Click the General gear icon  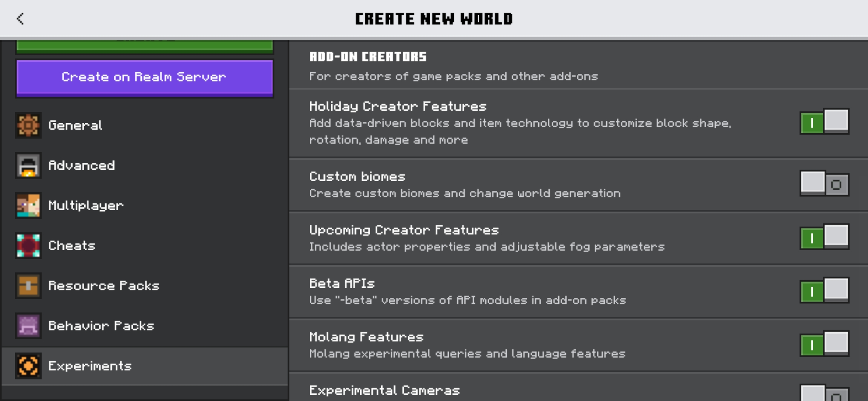[x=28, y=125]
